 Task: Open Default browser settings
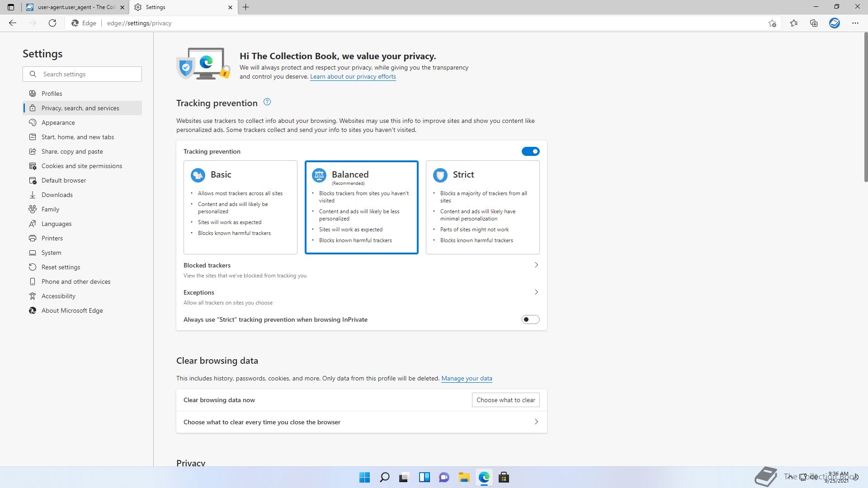82,180
